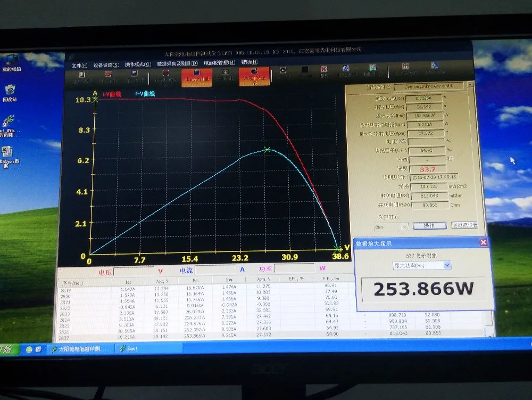Click the large 253.866W readout
Screen dimensions: 532x400
click(x=423, y=289)
